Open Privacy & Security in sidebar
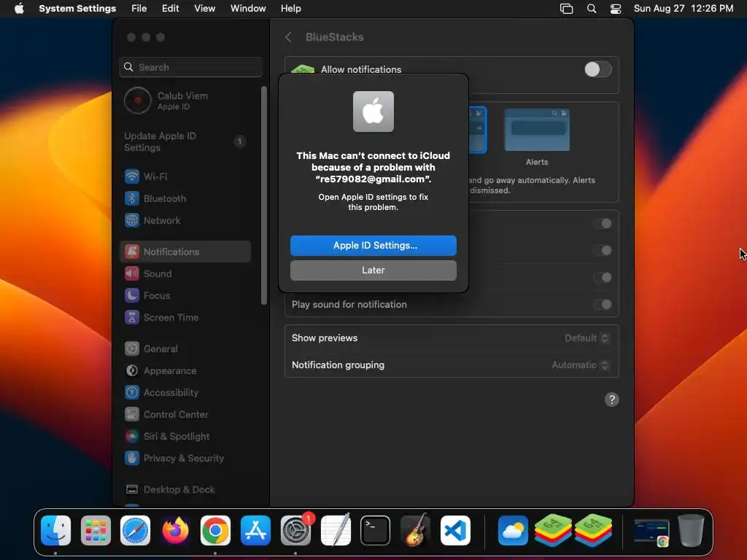Viewport: 747px width, 560px height. click(185, 459)
